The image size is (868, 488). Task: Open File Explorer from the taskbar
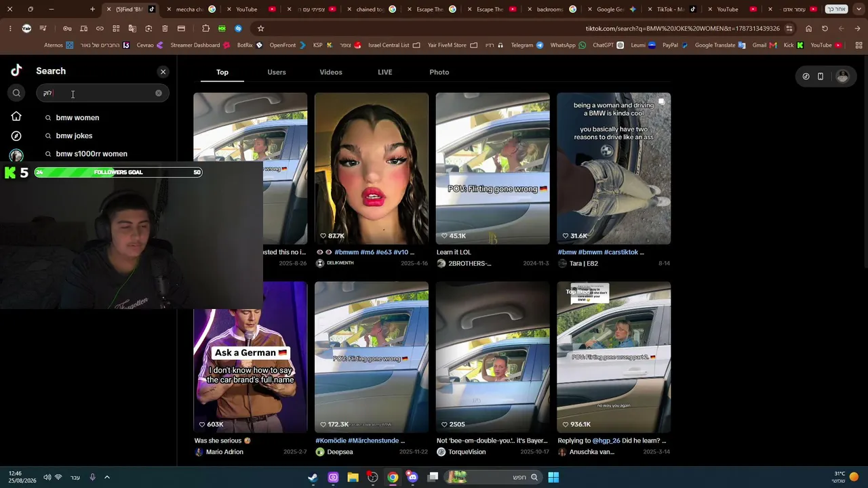tap(353, 477)
